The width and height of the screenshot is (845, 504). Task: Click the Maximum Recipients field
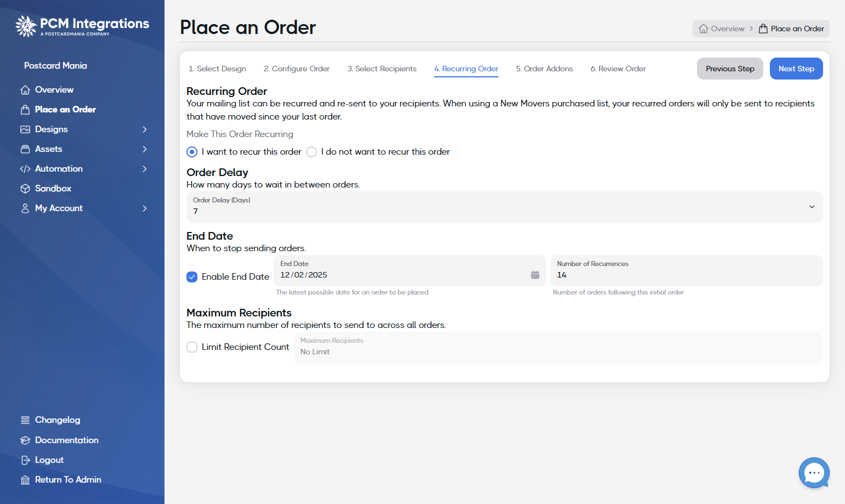point(558,347)
